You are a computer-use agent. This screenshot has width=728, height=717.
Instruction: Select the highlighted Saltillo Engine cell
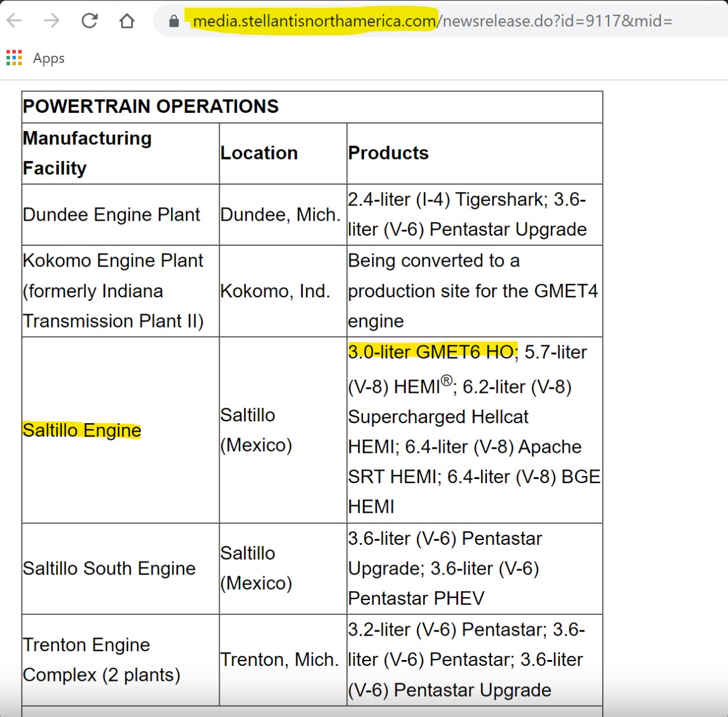click(81, 430)
